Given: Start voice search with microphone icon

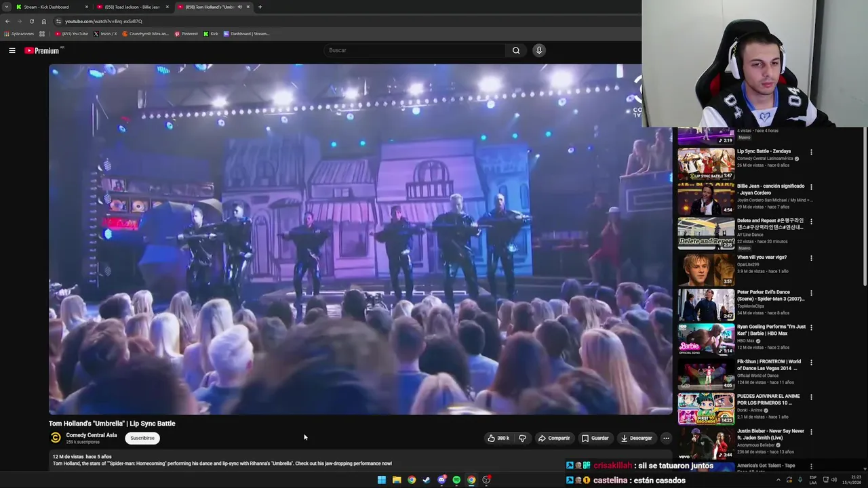Looking at the screenshot, I should (539, 50).
